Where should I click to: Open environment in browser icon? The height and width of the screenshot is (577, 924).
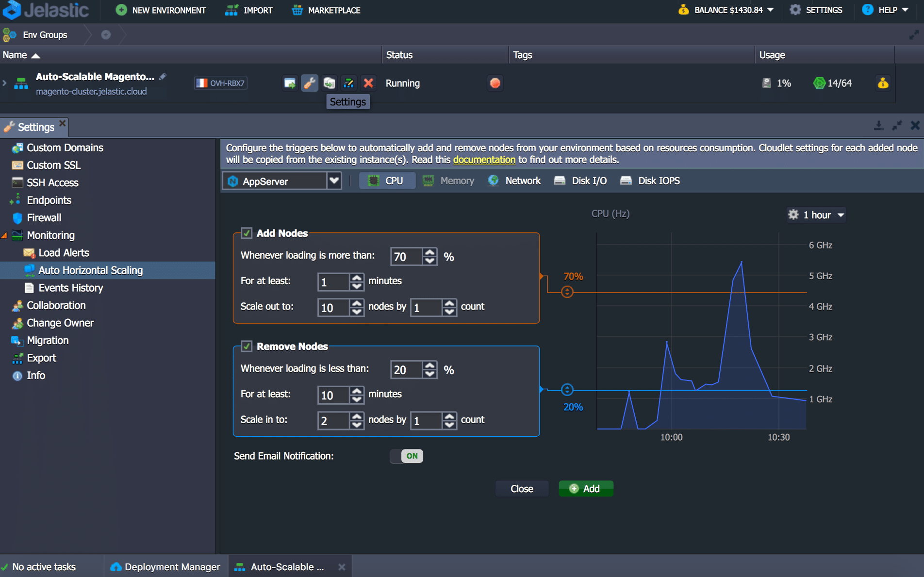[x=290, y=83]
